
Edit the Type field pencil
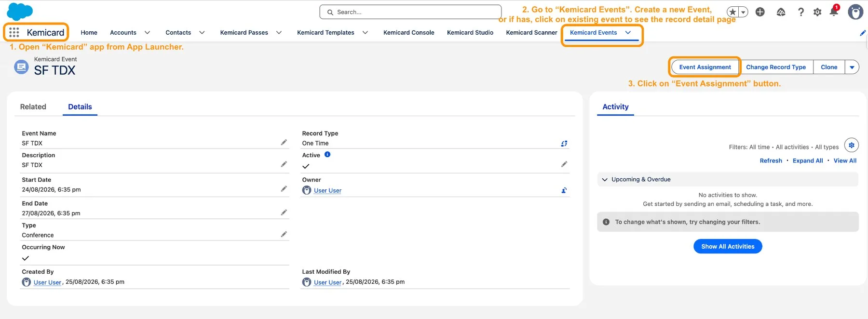[x=284, y=234]
